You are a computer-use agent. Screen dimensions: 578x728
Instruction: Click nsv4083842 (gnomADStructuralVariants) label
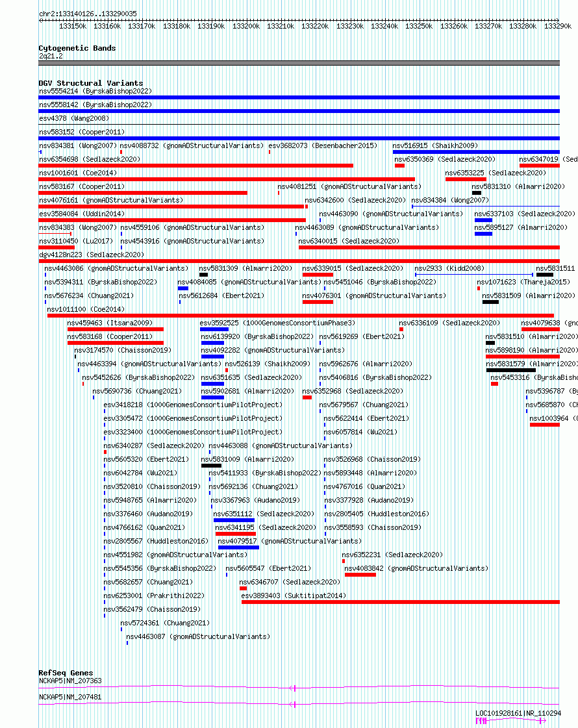[x=417, y=568]
